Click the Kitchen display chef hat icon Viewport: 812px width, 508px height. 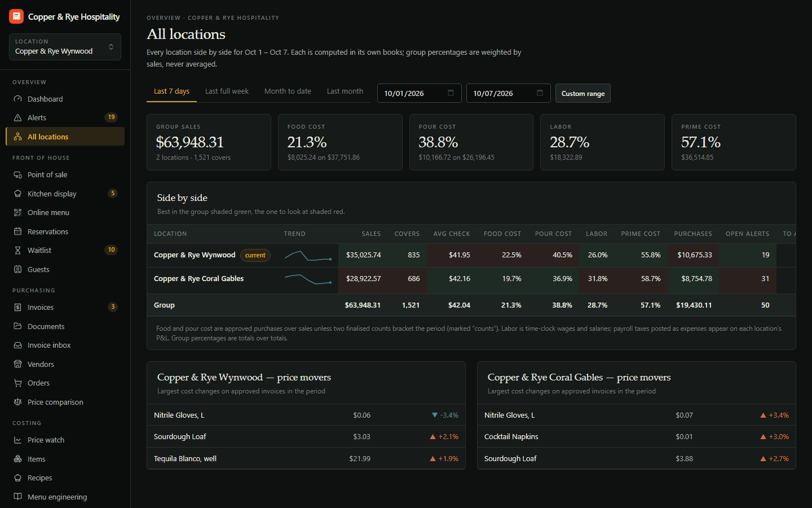tap(17, 194)
